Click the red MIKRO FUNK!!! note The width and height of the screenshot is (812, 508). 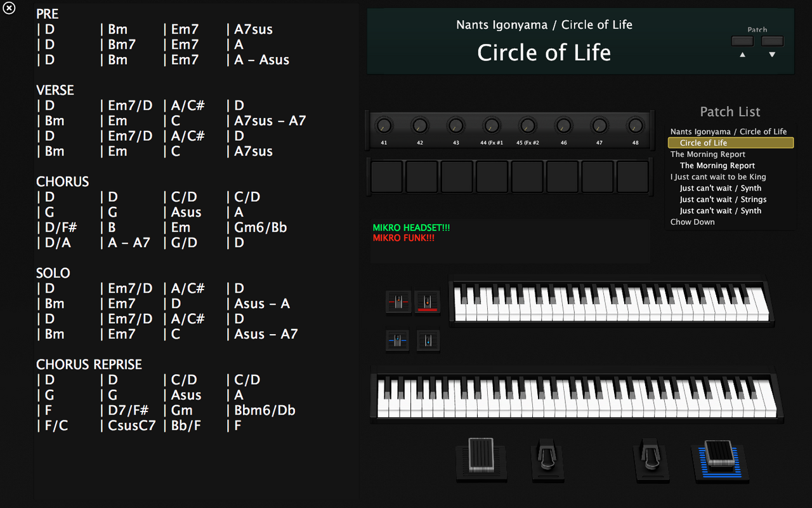point(403,238)
